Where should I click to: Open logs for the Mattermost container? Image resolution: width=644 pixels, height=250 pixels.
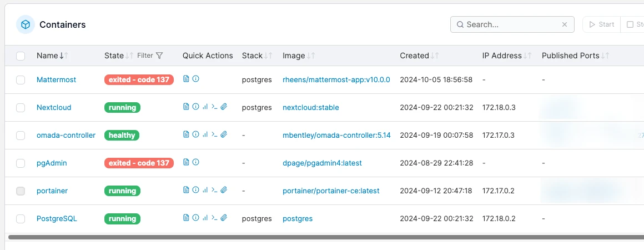point(186,79)
